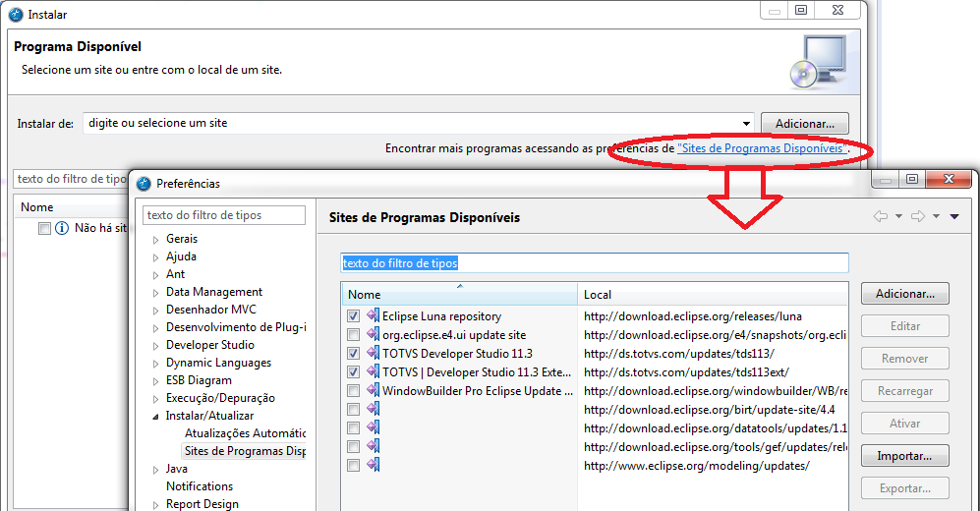Uncheck the Eclipse Luna repository checkbox

(353, 316)
